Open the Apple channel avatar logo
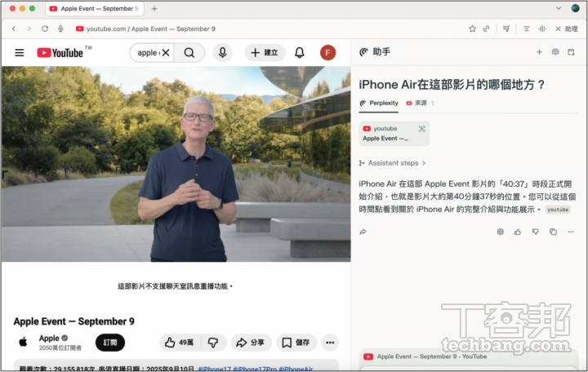 click(23, 342)
